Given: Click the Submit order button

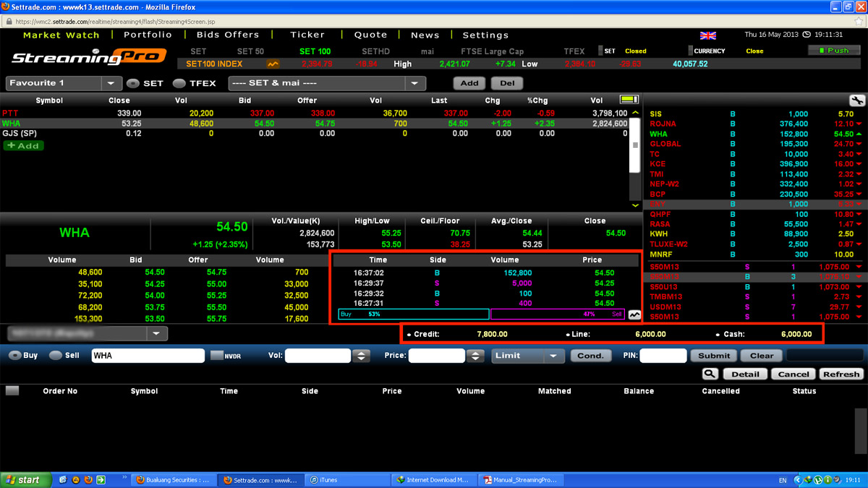Looking at the screenshot, I should [714, 356].
